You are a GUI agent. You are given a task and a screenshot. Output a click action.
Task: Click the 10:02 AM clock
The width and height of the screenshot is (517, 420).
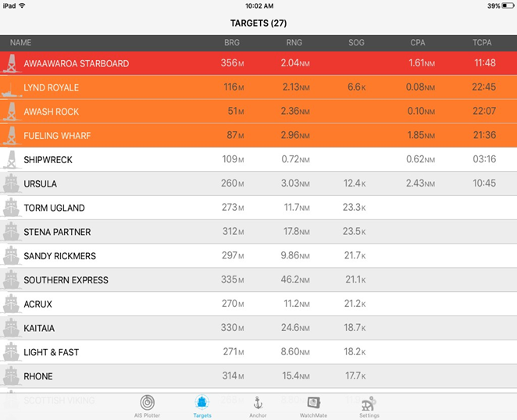259,5
